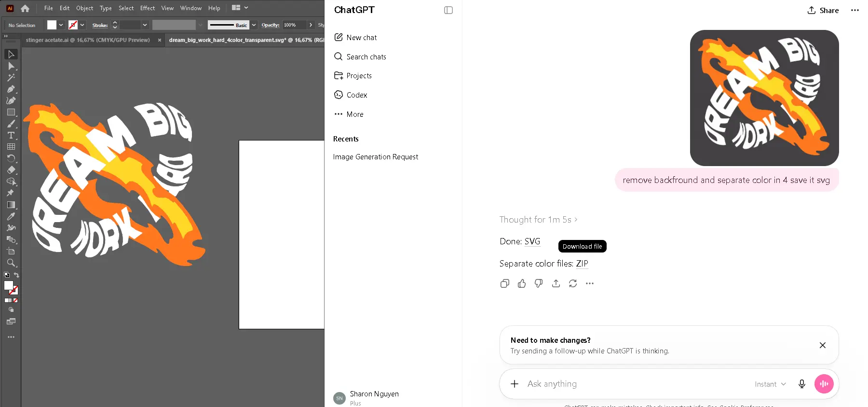This screenshot has width=868, height=407.
Task: Go to Illustrator Home screen icon
Action: (25, 8)
